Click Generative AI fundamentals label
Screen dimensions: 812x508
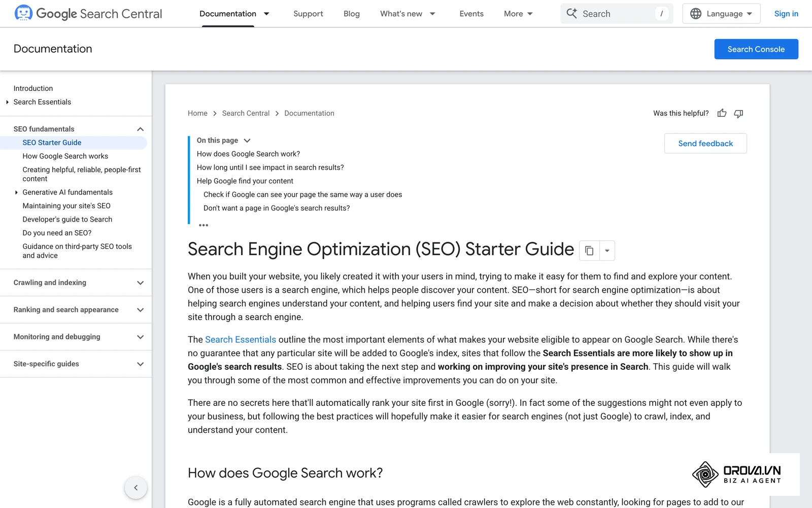67,193
